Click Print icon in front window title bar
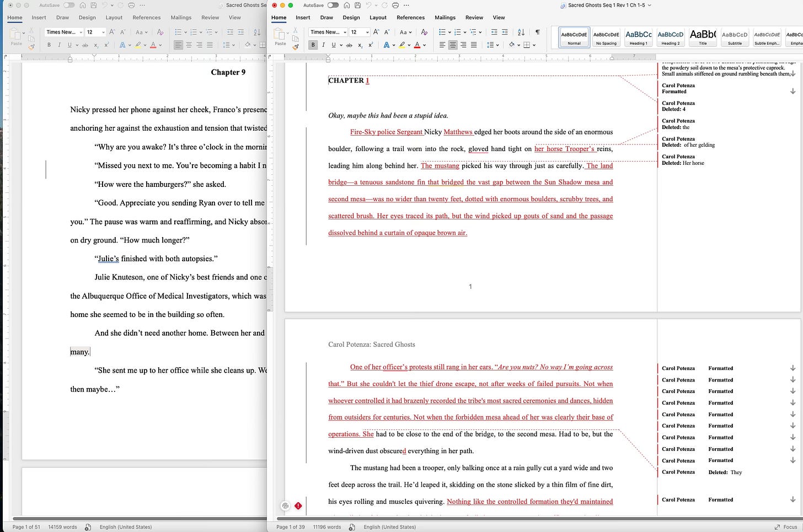 pos(395,5)
